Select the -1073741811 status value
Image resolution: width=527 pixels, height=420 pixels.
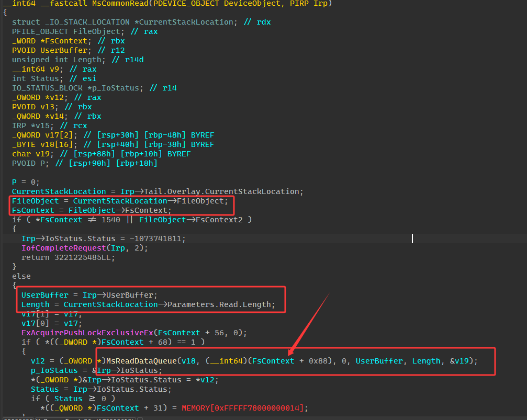click(158, 239)
